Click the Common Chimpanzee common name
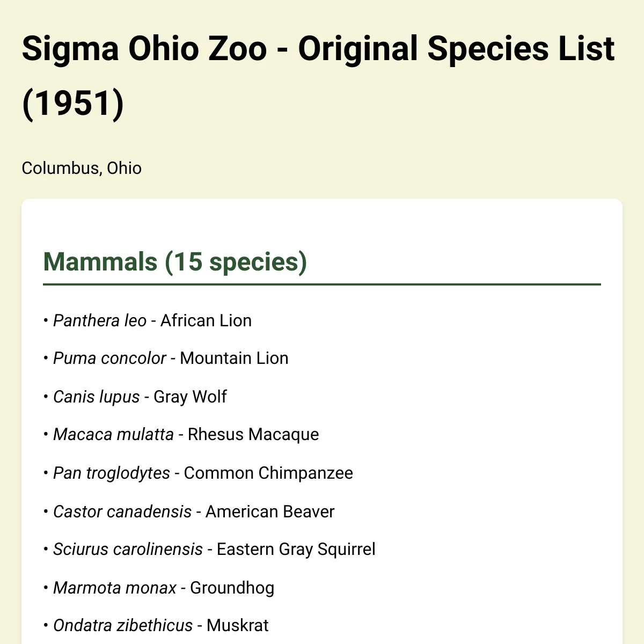The height and width of the screenshot is (644, 644). [x=268, y=473]
